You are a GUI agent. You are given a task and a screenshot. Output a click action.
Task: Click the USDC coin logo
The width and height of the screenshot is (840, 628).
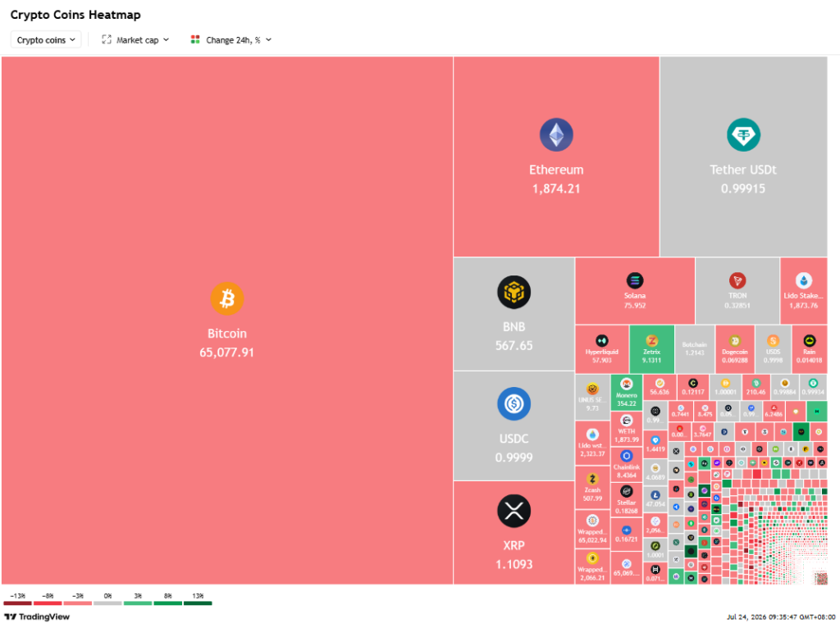click(x=514, y=403)
